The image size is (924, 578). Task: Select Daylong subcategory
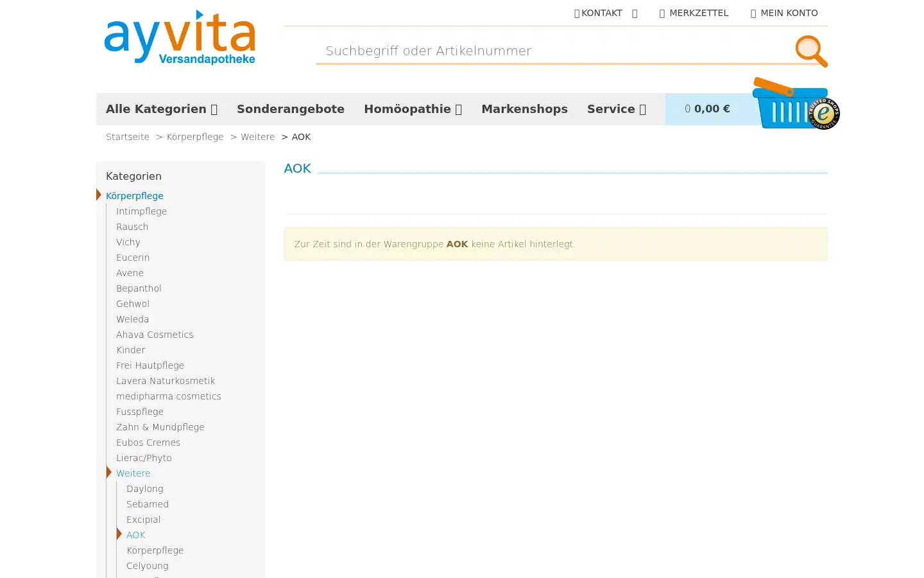(145, 489)
